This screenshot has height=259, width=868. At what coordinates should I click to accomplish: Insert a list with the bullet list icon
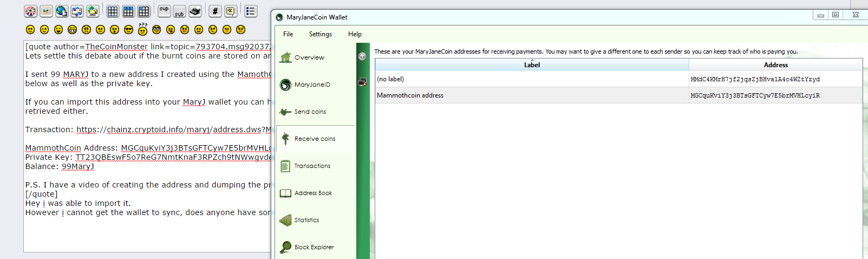[251, 11]
